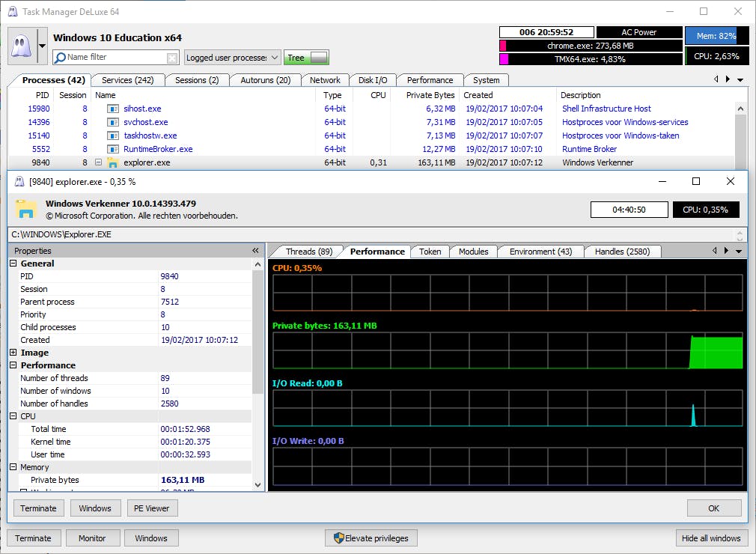
Task: Click the PE Viewer button
Action: (152, 508)
